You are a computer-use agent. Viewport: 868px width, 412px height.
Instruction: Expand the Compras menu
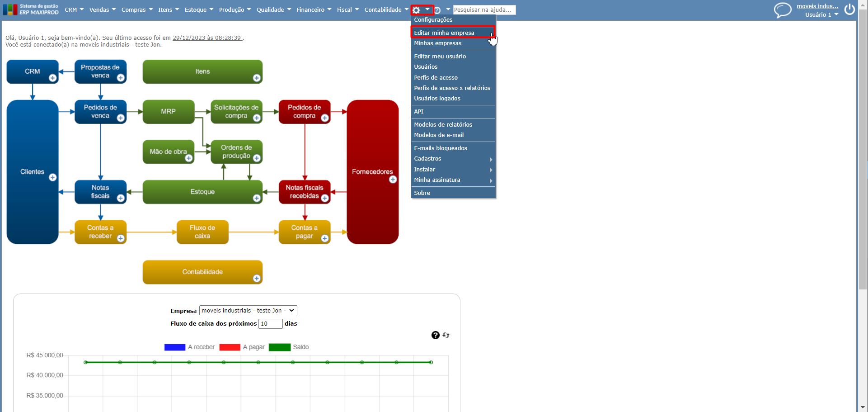click(137, 9)
